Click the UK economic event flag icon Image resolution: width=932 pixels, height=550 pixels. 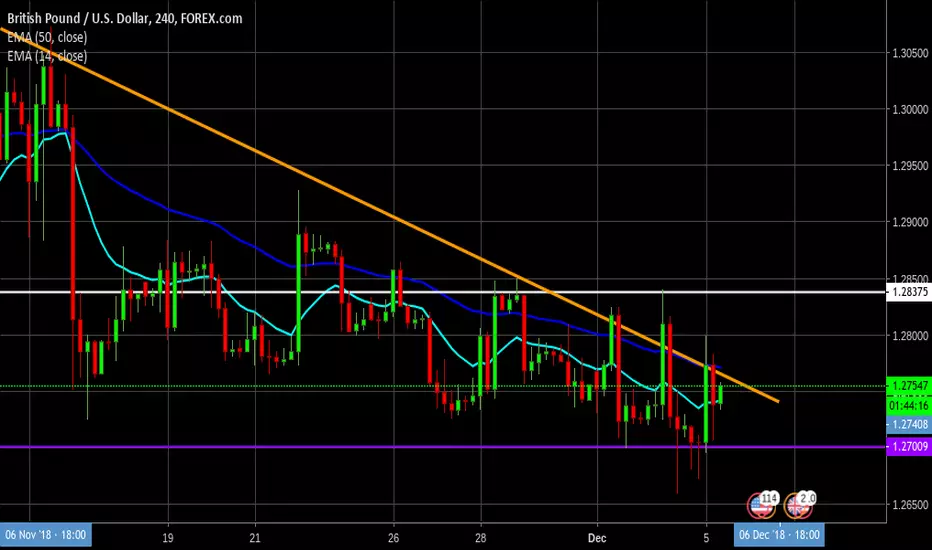(x=798, y=506)
